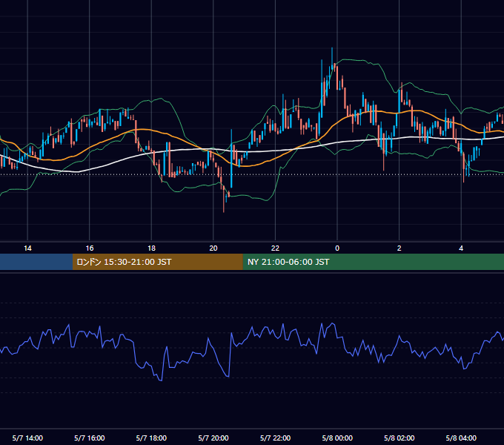Select the 5/8 04:00 date label
Image resolution: width=504 pixels, height=445 pixels.
(x=461, y=438)
